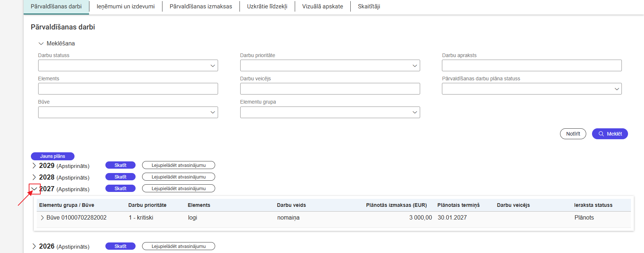Expand the 2029 plan row

point(34,166)
